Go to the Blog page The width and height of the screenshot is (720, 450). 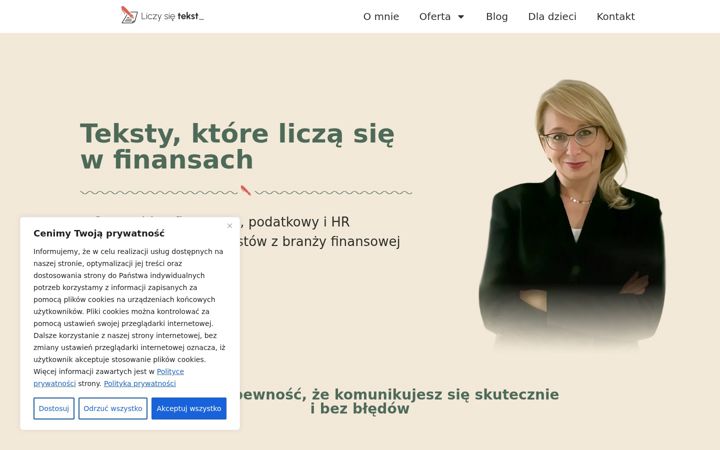pyautogui.click(x=496, y=17)
